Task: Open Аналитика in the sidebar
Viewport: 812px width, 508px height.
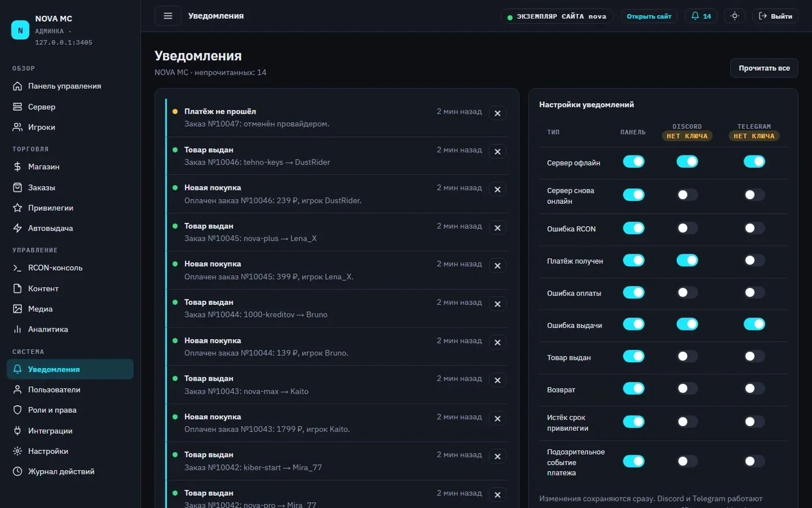Action: click(x=70, y=329)
